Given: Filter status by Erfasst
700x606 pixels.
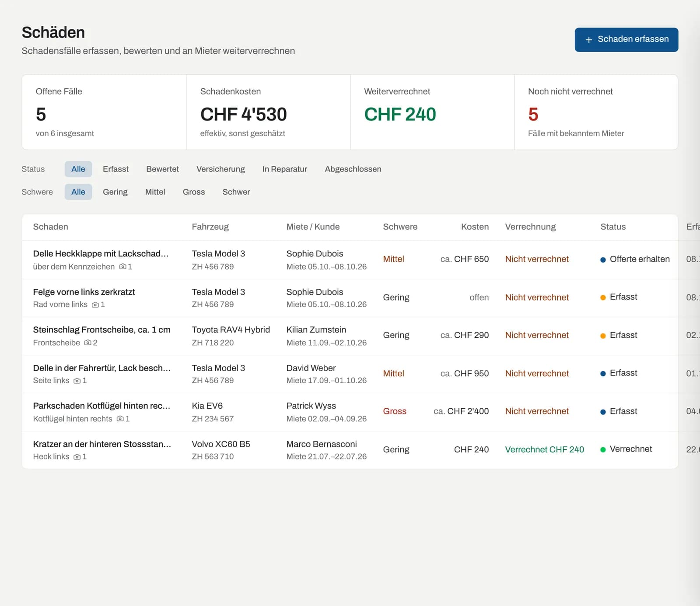Looking at the screenshot, I should tap(115, 169).
